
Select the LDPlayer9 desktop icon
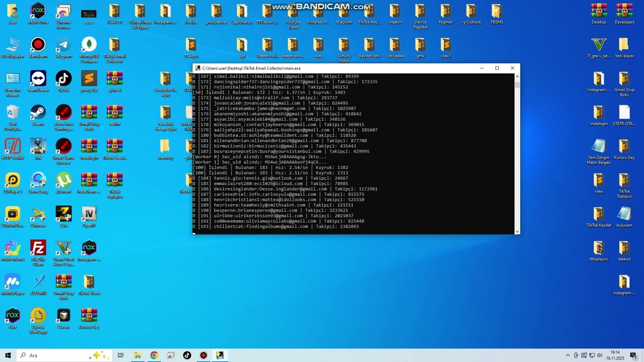[x=13, y=184]
